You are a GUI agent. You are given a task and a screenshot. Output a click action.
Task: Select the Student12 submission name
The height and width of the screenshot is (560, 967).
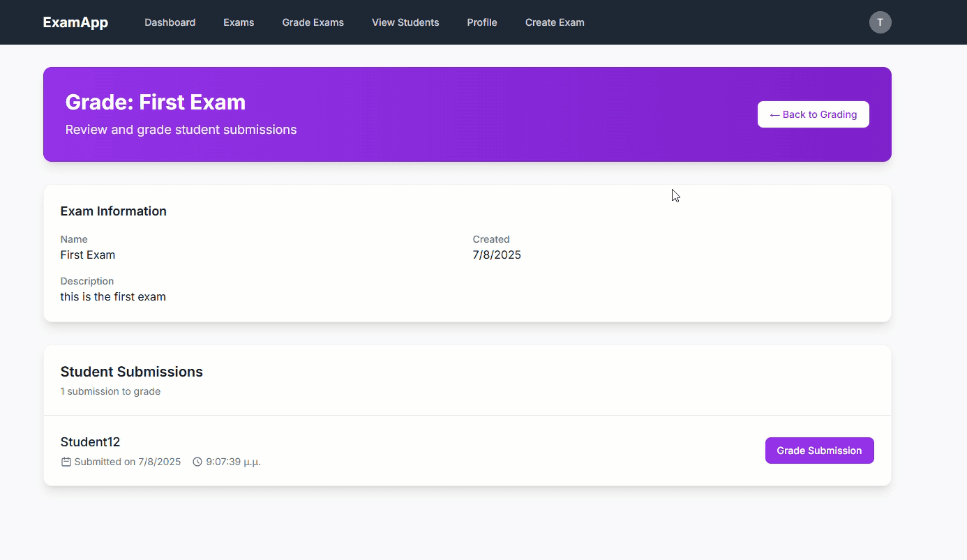(91, 442)
